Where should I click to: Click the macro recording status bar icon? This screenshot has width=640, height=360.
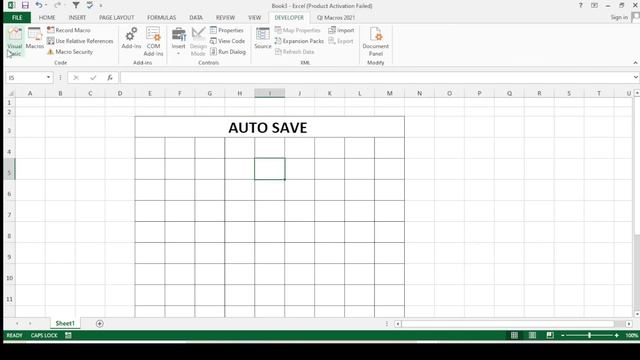pos(68,336)
